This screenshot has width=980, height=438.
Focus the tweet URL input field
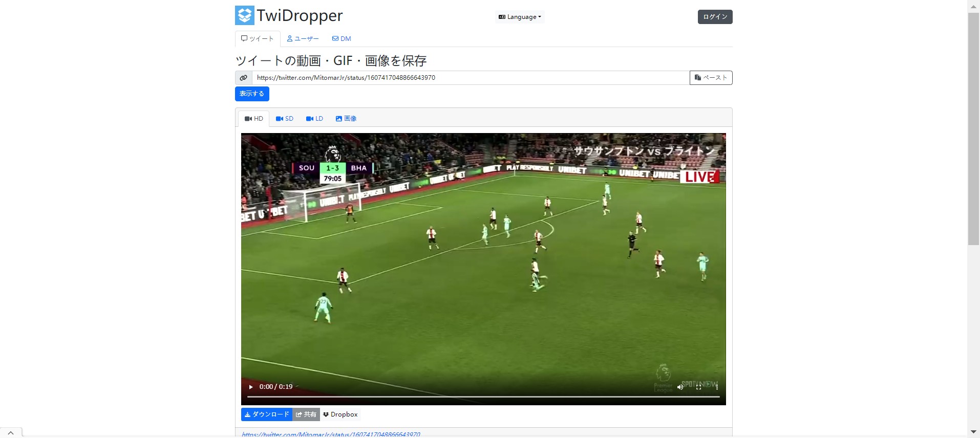click(471, 78)
